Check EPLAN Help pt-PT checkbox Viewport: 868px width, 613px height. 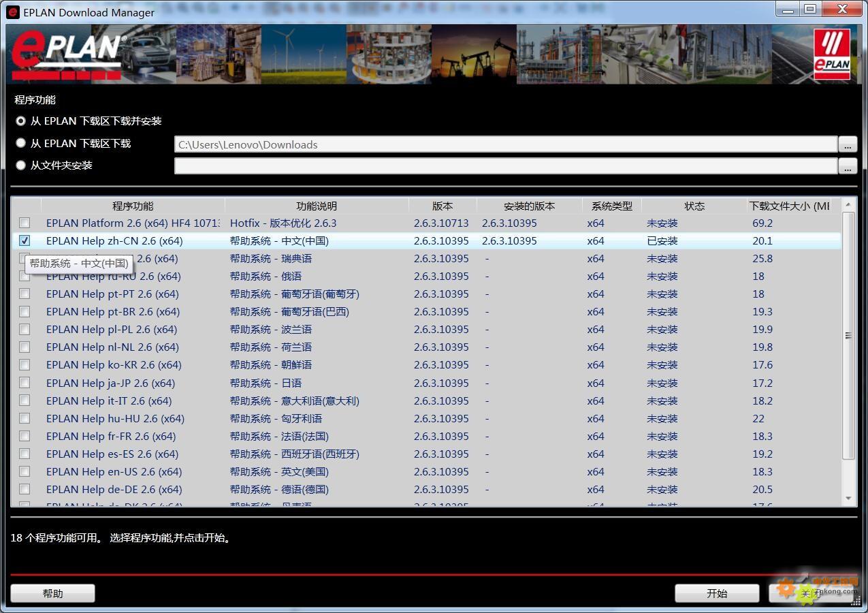(x=25, y=294)
